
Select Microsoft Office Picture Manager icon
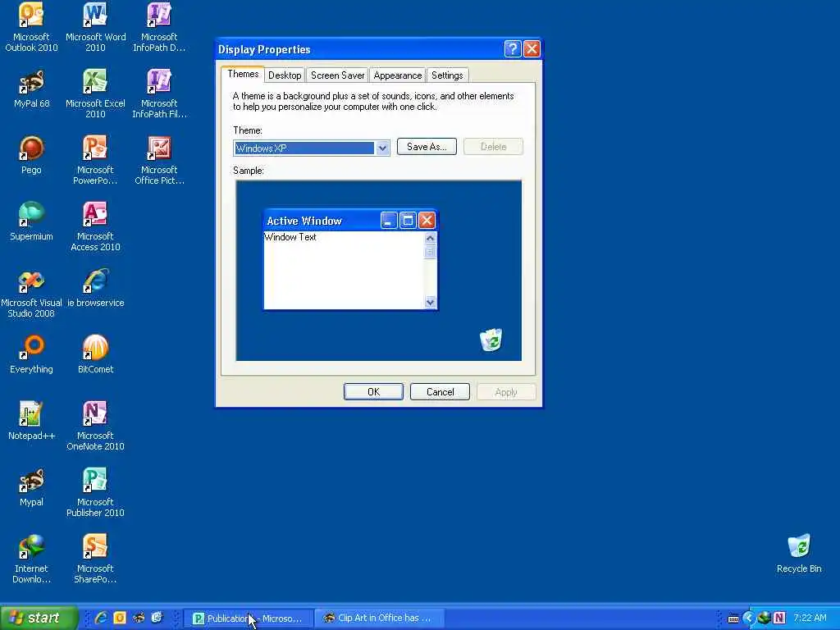point(159,160)
